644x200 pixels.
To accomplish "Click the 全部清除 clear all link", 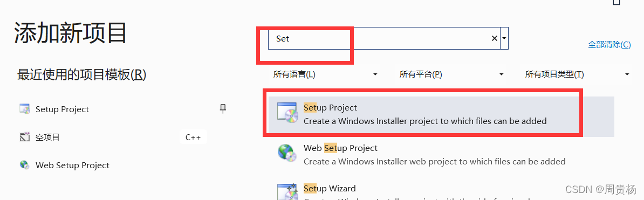I will 609,45.
